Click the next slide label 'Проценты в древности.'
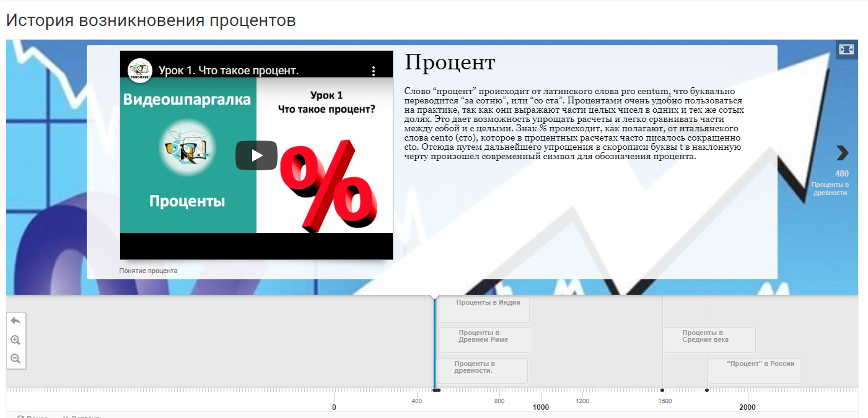The width and height of the screenshot is (868, 418). pos(830,189)
